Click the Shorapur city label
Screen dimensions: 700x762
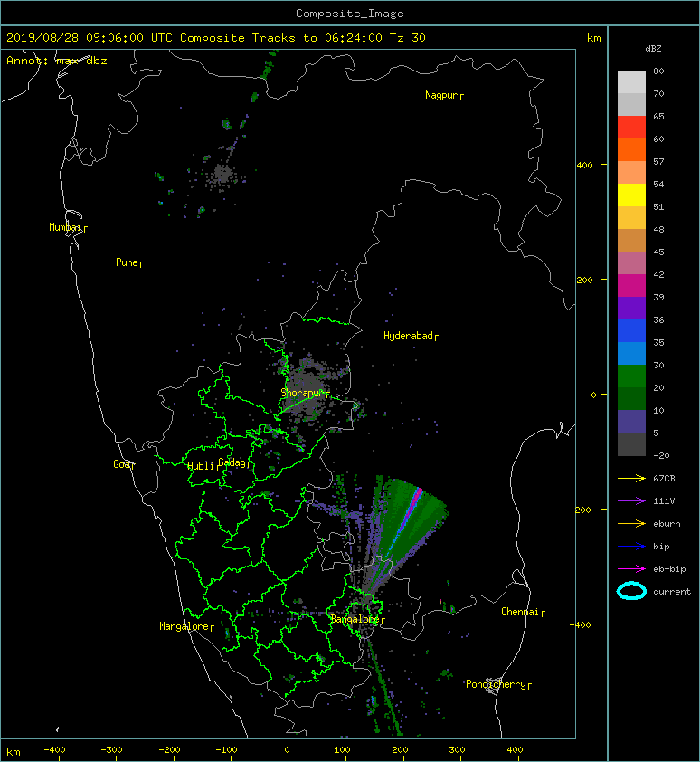pos(305,393)
